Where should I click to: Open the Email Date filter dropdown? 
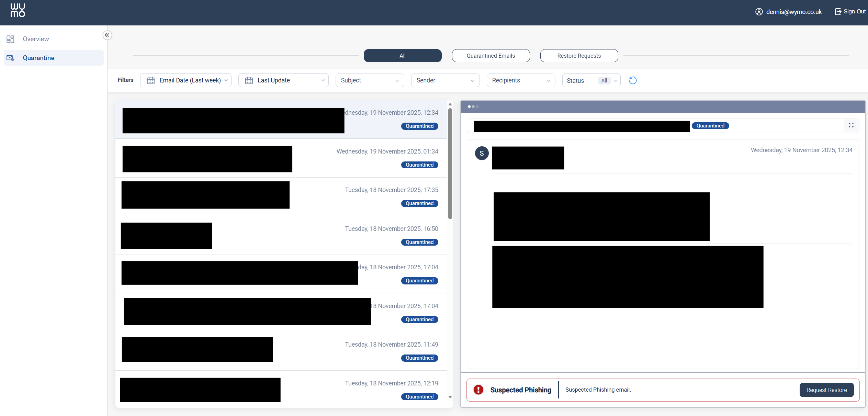click(186, 80)
